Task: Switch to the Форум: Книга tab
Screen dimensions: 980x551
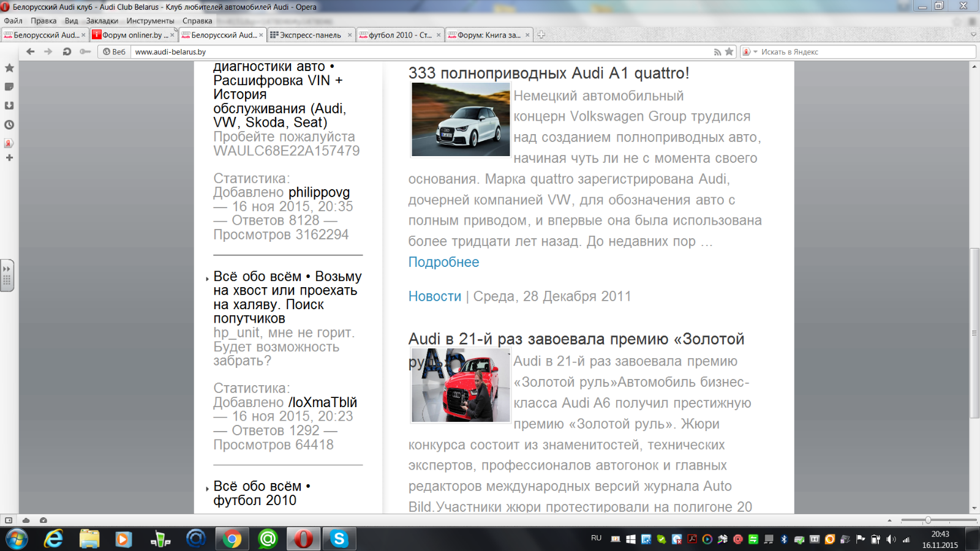Action: pos(489,35)
